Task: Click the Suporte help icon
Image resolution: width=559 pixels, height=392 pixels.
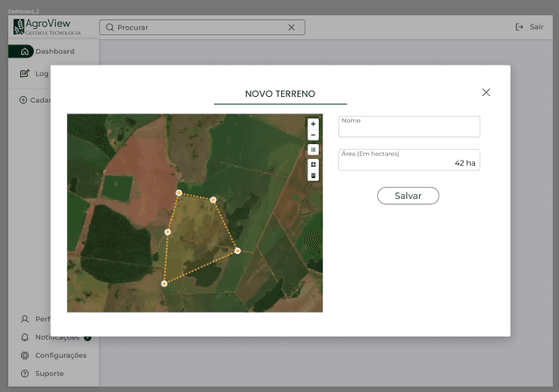Action: (24, 374)
